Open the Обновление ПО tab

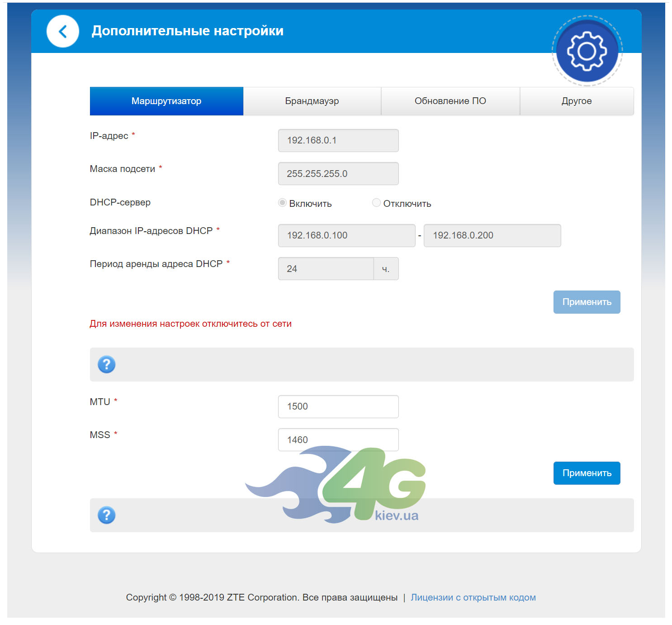[x=450, y=101]
